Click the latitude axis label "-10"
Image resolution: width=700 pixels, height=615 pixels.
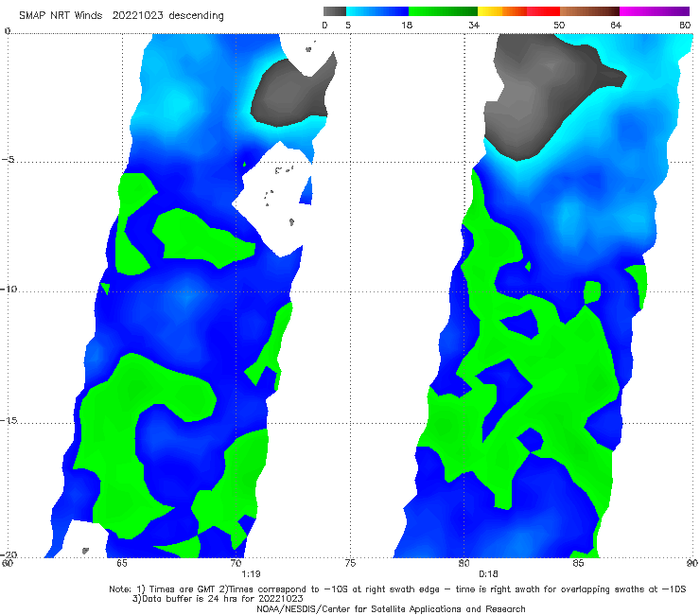coord(8,289)
